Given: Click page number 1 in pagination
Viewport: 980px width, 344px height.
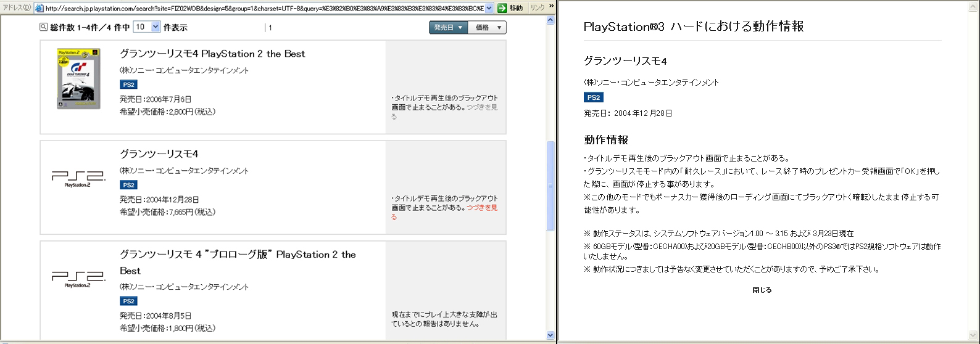Looking at the screenshot, I should [270, 28].
